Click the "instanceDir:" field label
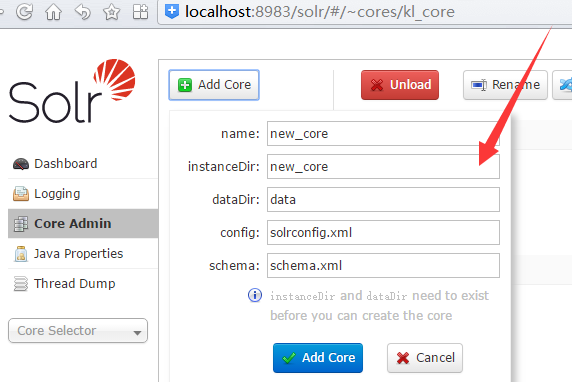 click(224, 166)
